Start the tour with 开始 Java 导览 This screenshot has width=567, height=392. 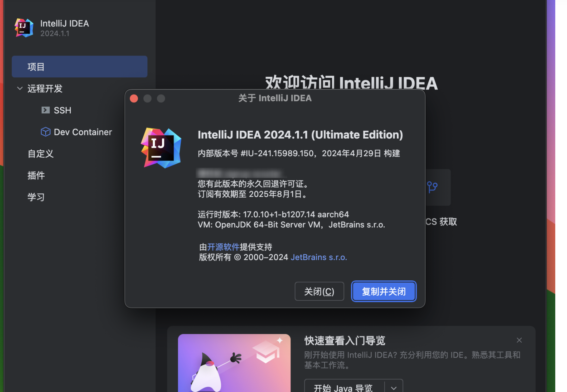click(x=344, y=388)
